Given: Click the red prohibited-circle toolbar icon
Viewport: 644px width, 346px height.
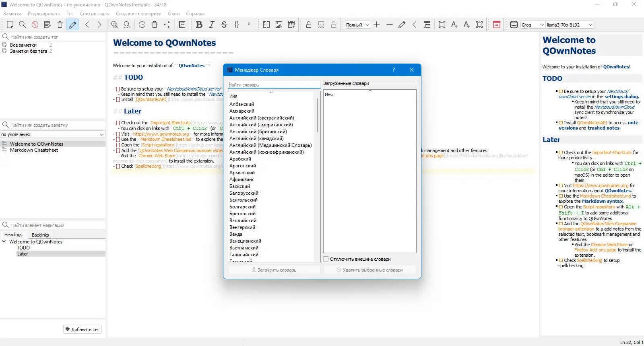Looking at the screenshot, I should pyautogui.click(x=35, y=25).
